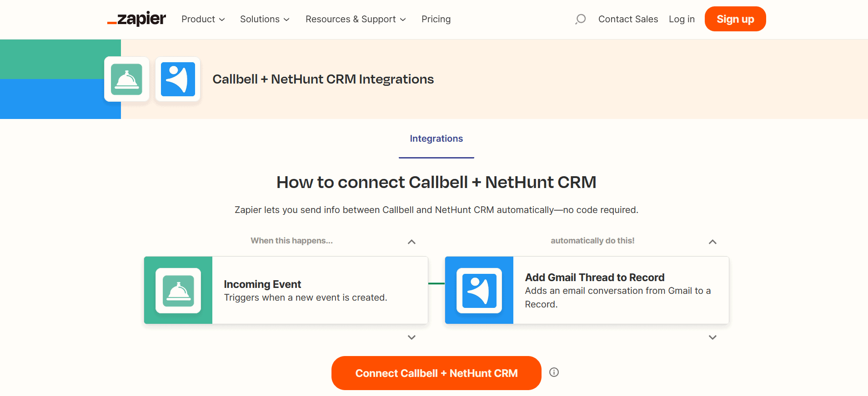Click the NetHunt CRM icon in header banner
The width and height of the screenshot is (868, 396).
(178, 79)
